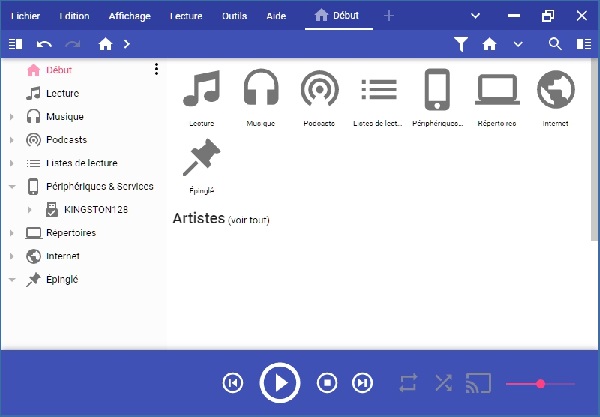600x417 pixels.
Task: Toggle the right panel layout icon
Action: point(584,44)
